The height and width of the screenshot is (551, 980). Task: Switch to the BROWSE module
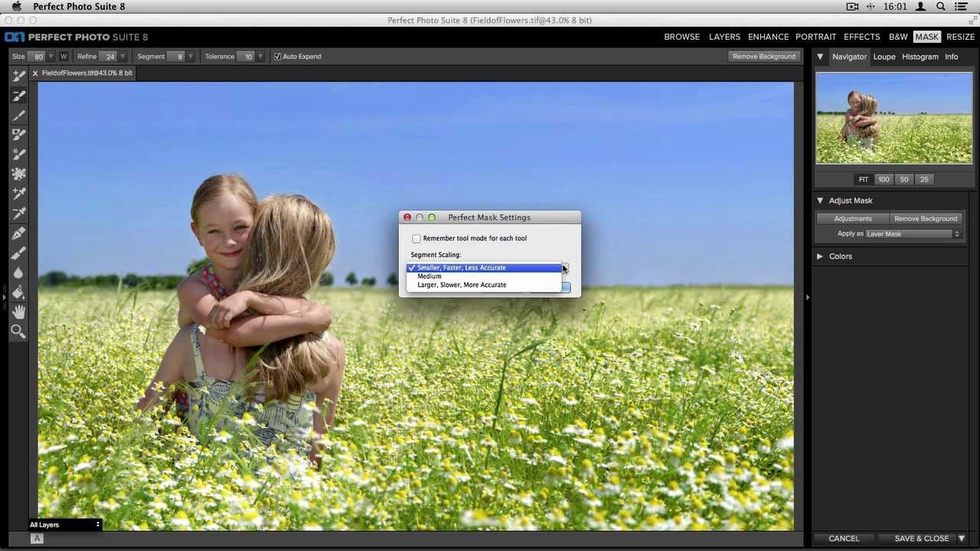(x=682, y=37)
